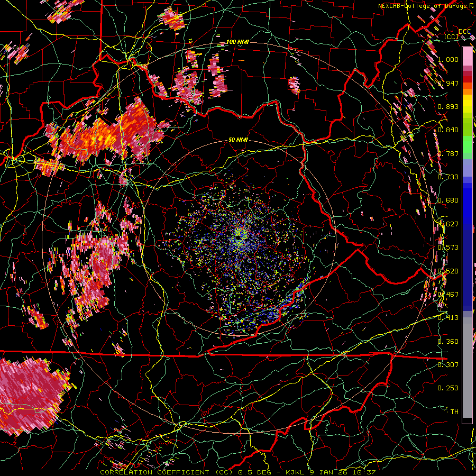Click the [CC] label above the color scale
Screen dimensions: 476x476
[x=451, y=36]
